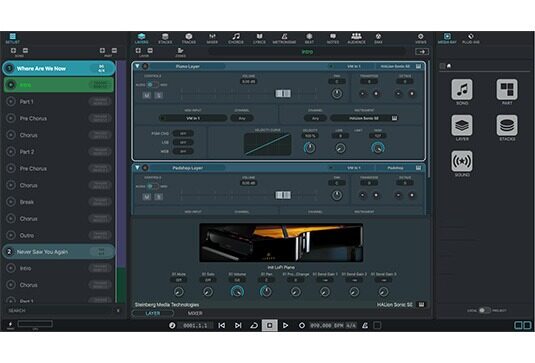Viewport: 535px width, 363px height.
Task: Switch to the Layers view
Action: pos(141,38)
